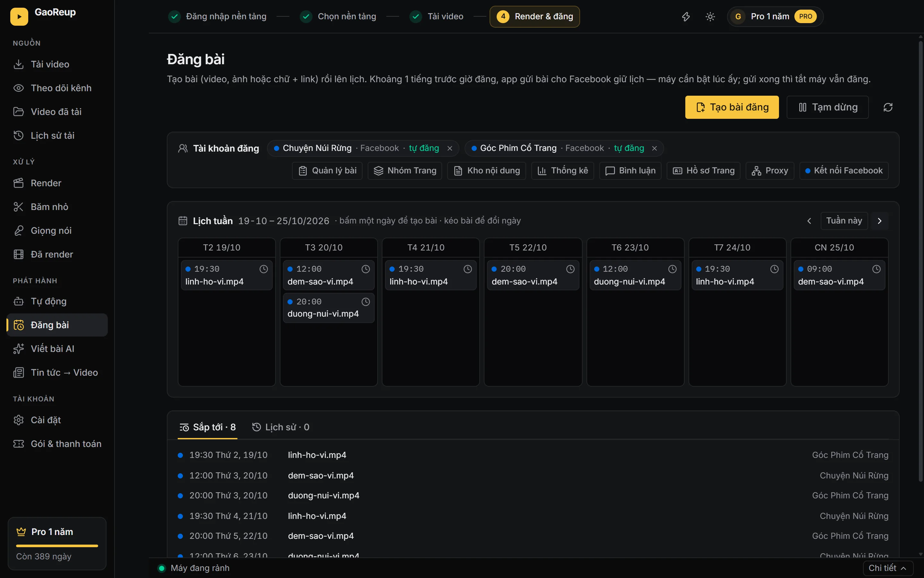Open Băm nhỏ scissors item
This screenshot has height=578, width=924.
(x=57, y=207)
